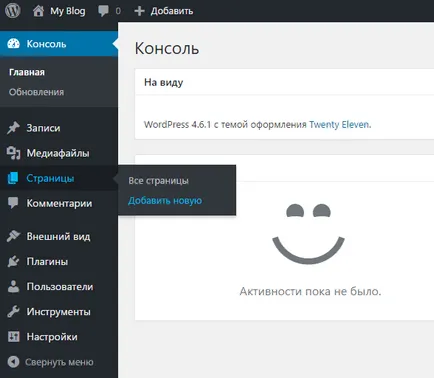The image size is (434, 378).
Task: Open the Обновления submenu item
Action: [x=36, y=92]
